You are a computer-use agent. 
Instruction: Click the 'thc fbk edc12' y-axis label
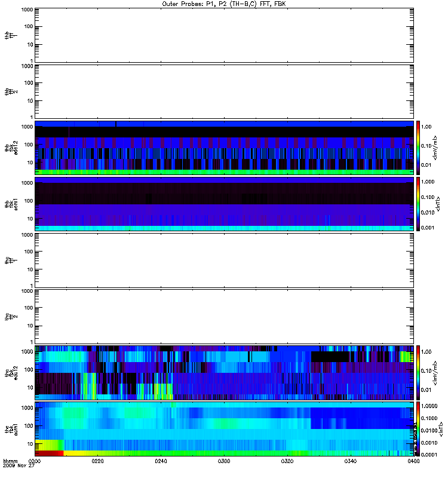[11, 373]
